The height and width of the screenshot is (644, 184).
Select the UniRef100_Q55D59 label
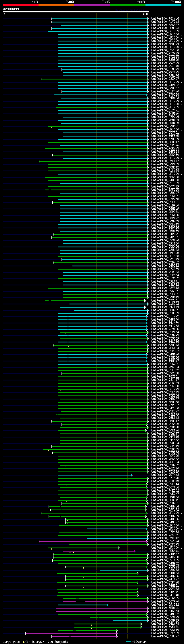165,338
